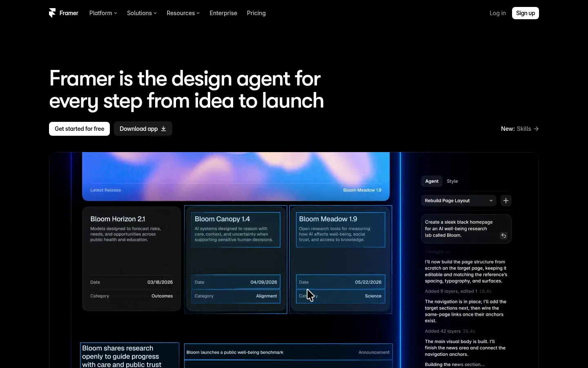Click the Sign up button
Viewport: 588px width, 368px height.
(526, 13)
